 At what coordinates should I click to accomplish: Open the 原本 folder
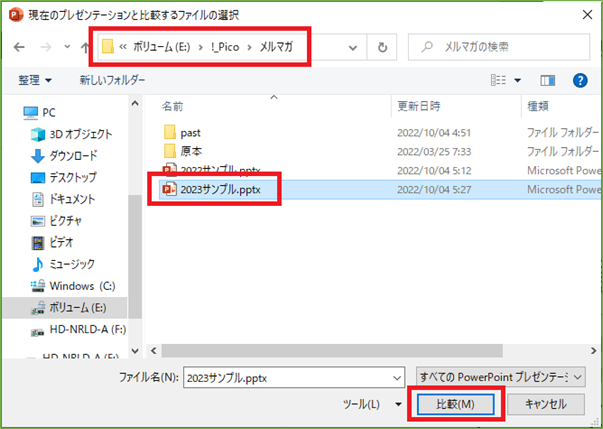tap(191, 151)
